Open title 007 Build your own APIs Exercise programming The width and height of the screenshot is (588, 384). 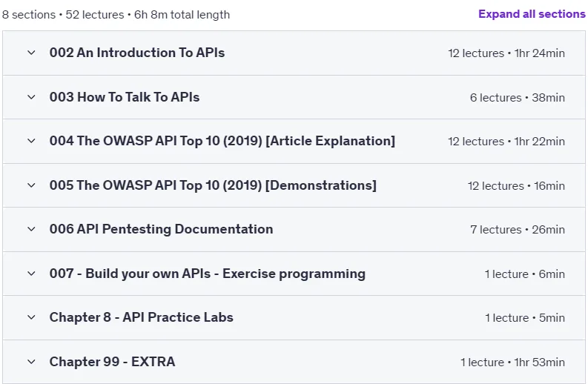pyautogui.click(x=208, y=274)
